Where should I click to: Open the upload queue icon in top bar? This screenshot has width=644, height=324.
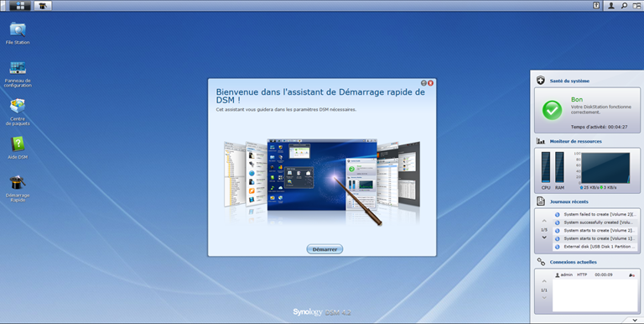(596, 5)
